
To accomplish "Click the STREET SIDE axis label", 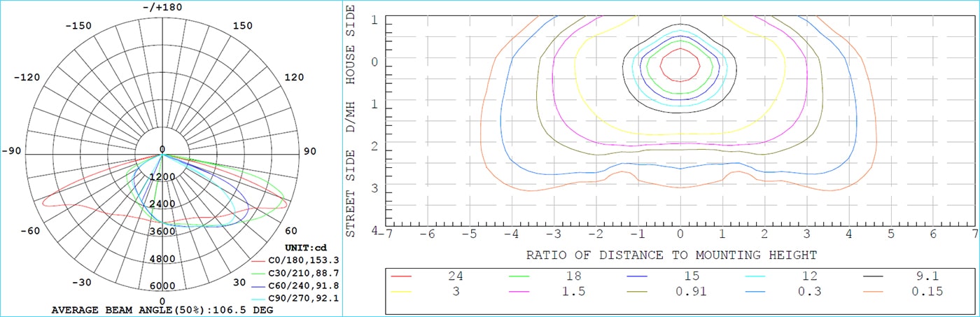I will coord(351,193).
